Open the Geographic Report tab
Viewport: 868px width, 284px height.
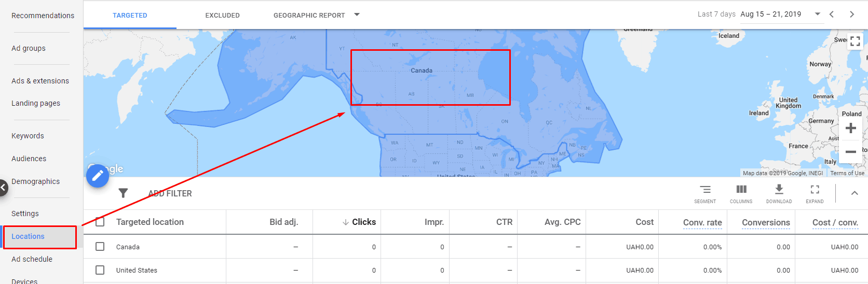point(309,15)
